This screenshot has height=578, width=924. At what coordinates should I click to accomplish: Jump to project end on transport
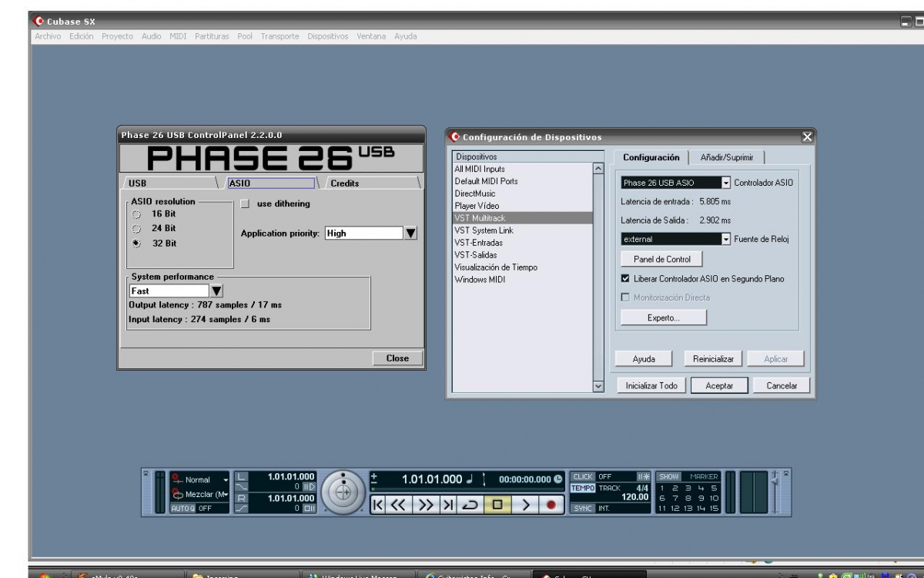447,505
